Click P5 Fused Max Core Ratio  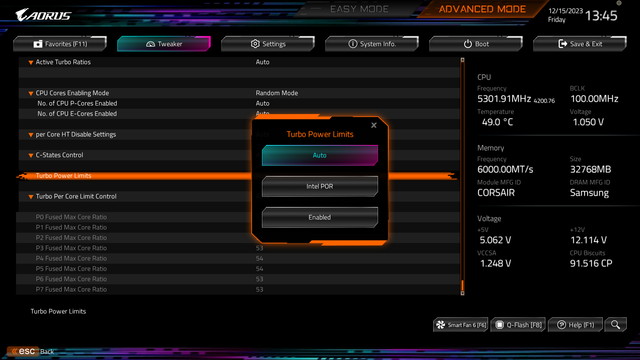pyautogui.click(x=71, y=269)
